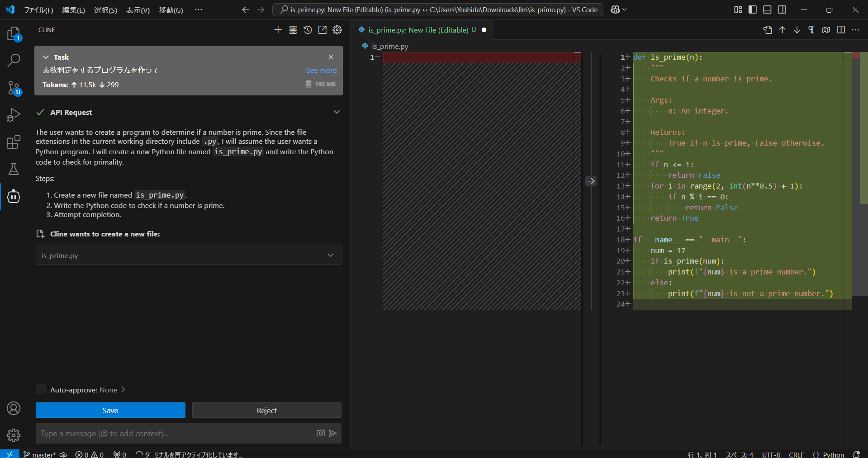Viewport: 868px width, 458px height.
Task: Open the 選択(S) menu
Action: pos(105,10)
